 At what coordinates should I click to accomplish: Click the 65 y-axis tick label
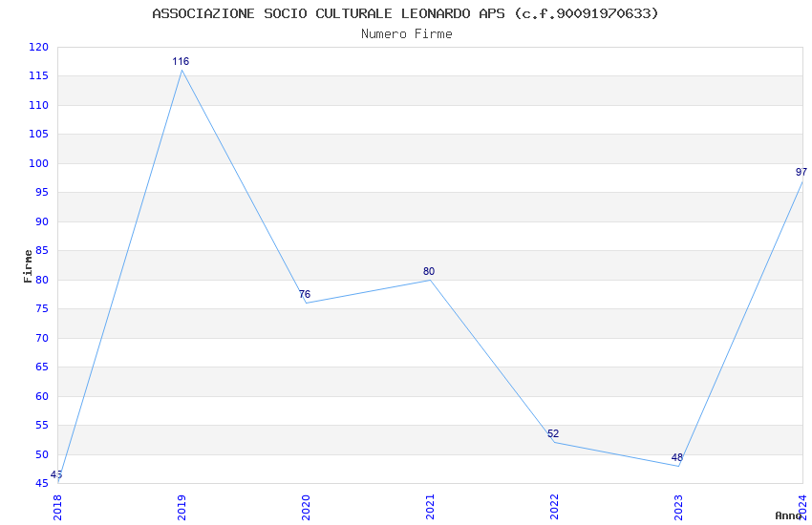(41, 367)
